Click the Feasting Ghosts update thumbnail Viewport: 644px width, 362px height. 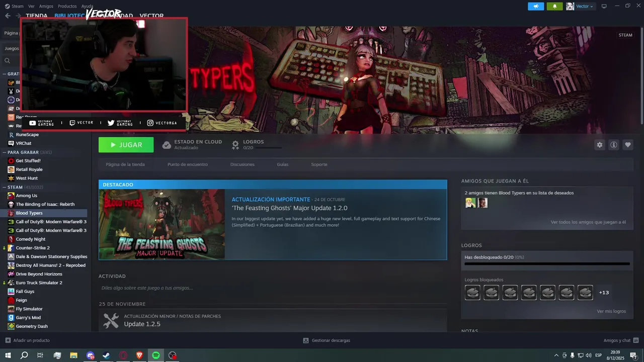(162, 224)
